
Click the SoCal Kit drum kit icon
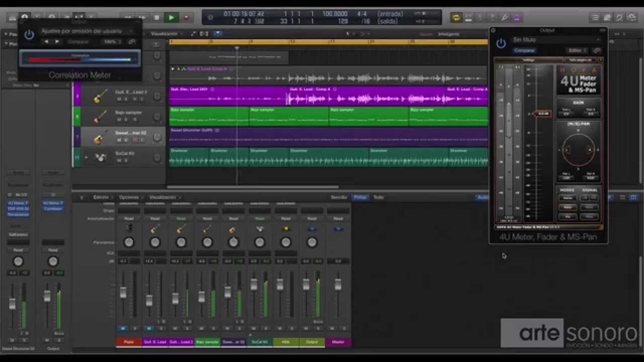pyautogui.click(x=101, y=157)
